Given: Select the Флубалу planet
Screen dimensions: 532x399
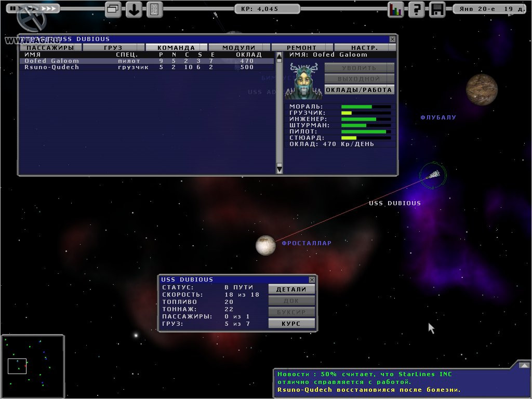Looking at the screenshot, I should 482,89.
